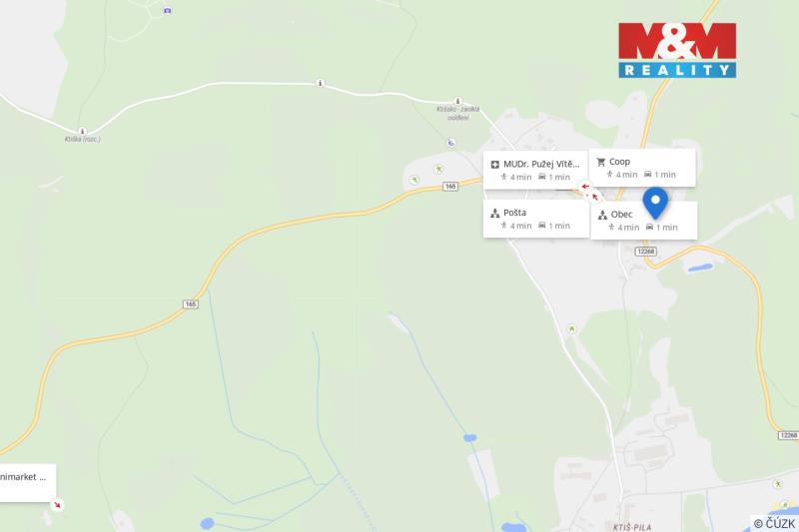The height and width of the screenshot is (532, 799).
Task: Click the 12268 road label below the pin
Action: 645,252
